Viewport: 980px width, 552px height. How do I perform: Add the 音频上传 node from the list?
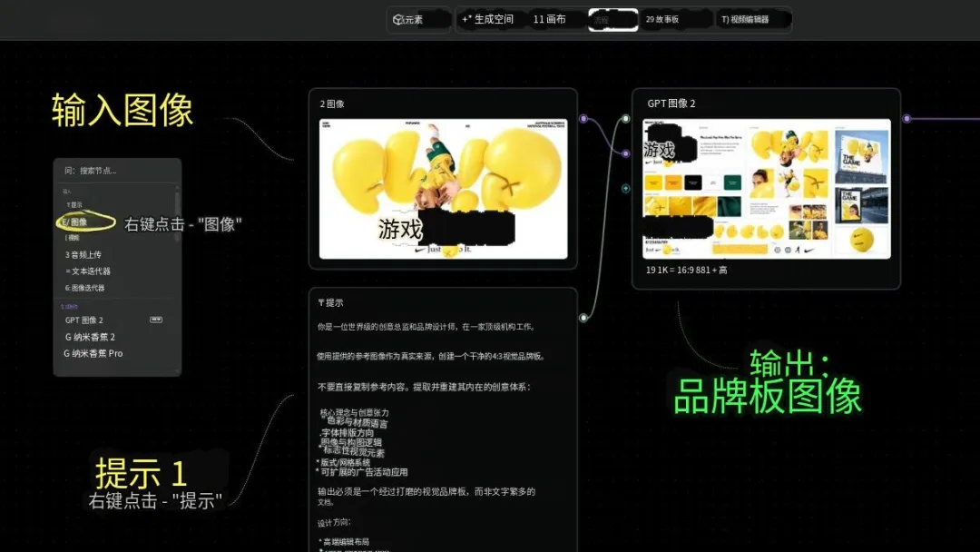click(x=83, y=255)
